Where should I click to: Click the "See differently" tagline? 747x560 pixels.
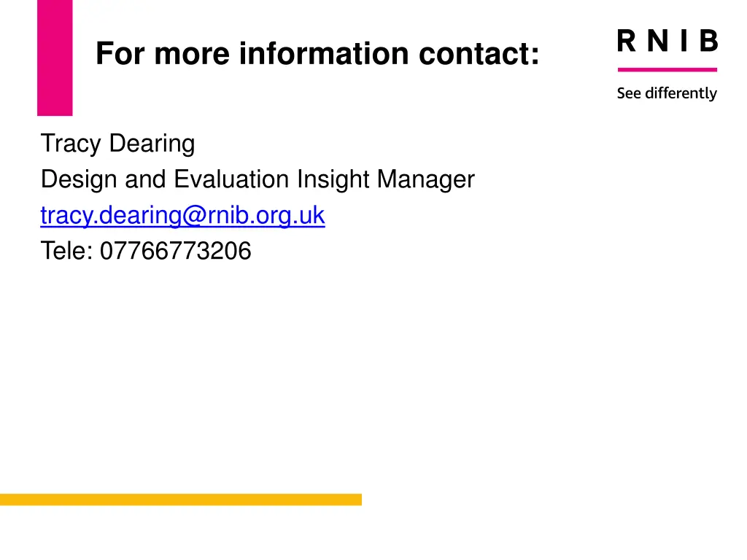click(667, 93)
